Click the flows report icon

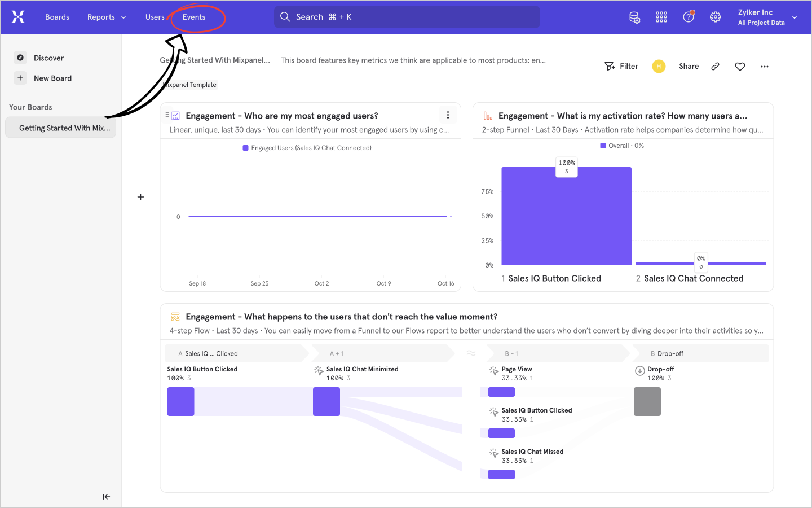pos(175,317)
